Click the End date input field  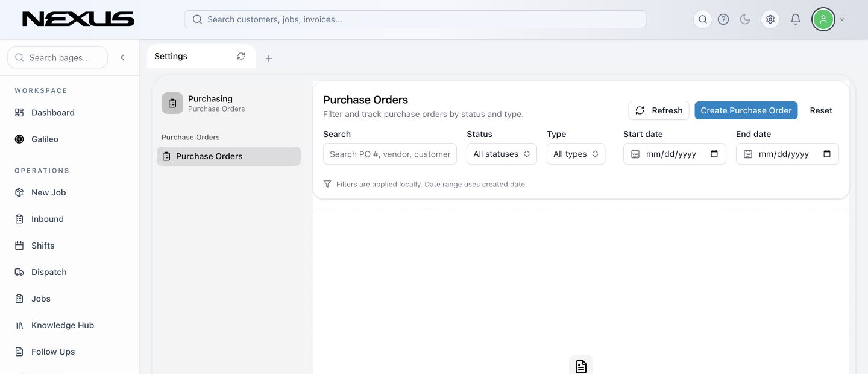787,154
